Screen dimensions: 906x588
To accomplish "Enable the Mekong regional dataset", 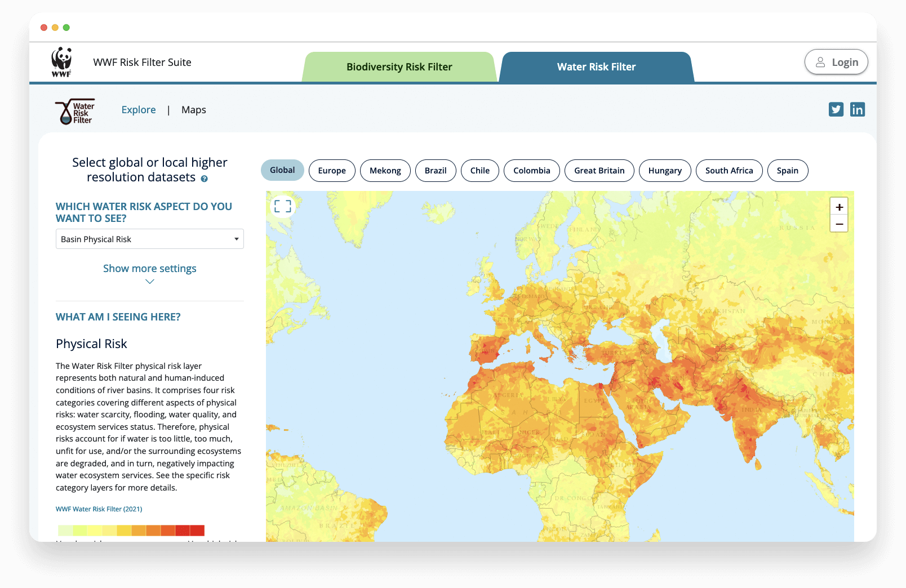I will point(385,170).
